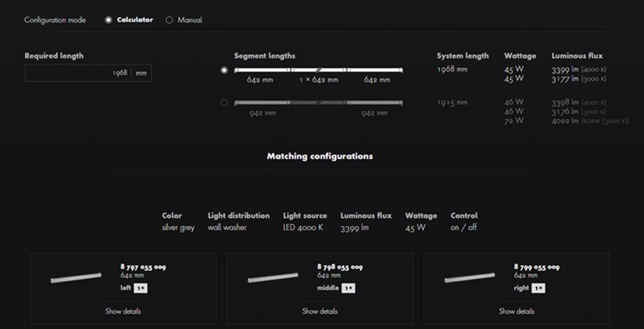Screen dimensions: 644x329
Task: Select the 1968 mm three-segment configuration
Action: pos(224,70)
